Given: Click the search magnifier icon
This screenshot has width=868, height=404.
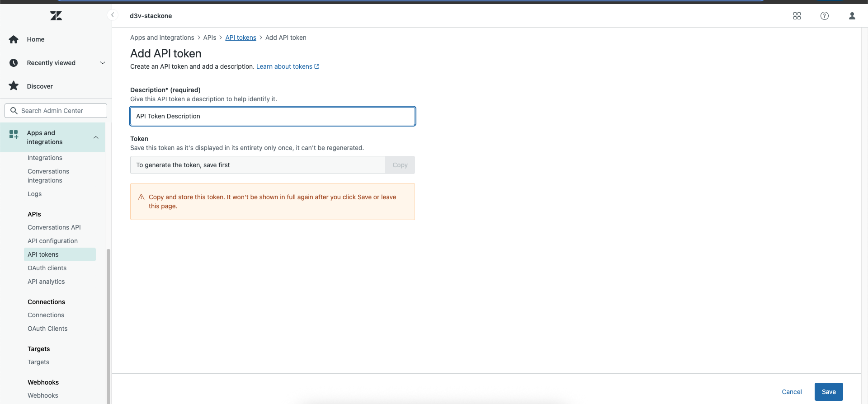Looking at the screenshot, I should (x=14, y=111).
